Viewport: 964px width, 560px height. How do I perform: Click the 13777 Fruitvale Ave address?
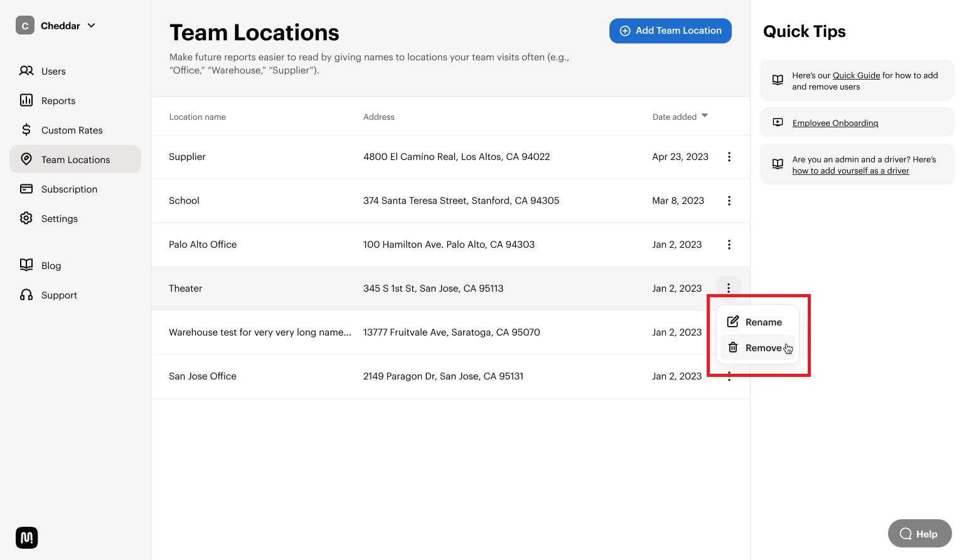[451, 332]
